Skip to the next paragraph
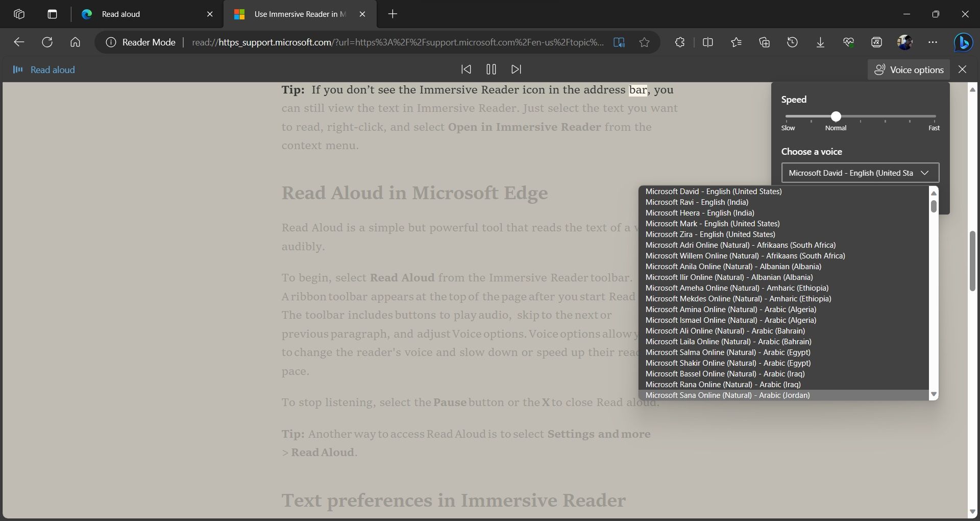 coord(516,69)
